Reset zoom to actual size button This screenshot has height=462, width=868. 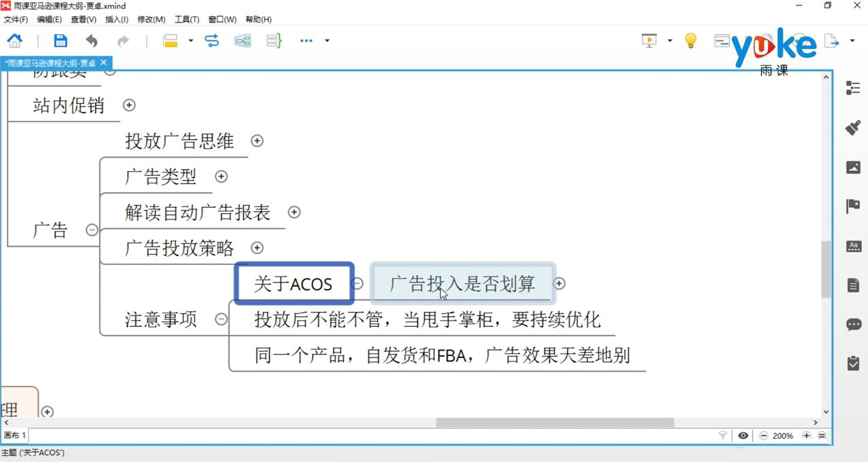click(822, 436)
